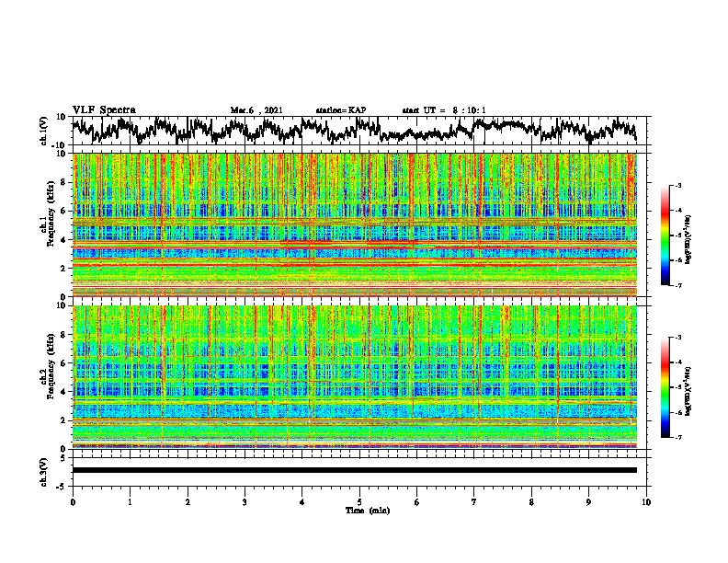
Task: Click the ch.1 spectrogram panel
Action: coord(354,224)
